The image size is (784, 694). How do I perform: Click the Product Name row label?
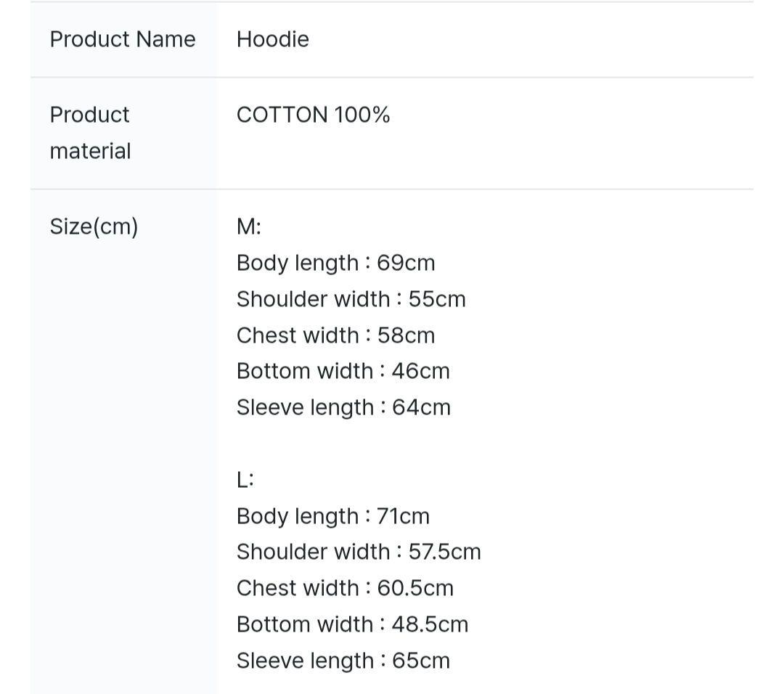coord(123,39)
